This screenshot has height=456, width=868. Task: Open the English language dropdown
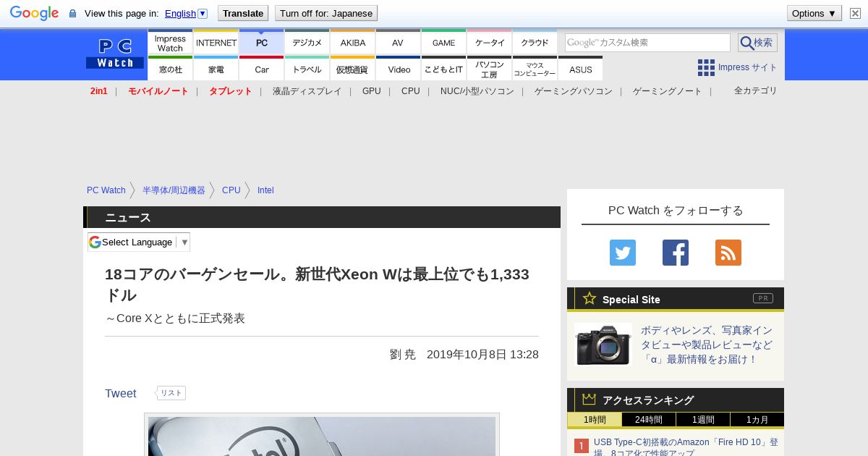(x=186, y=13)
